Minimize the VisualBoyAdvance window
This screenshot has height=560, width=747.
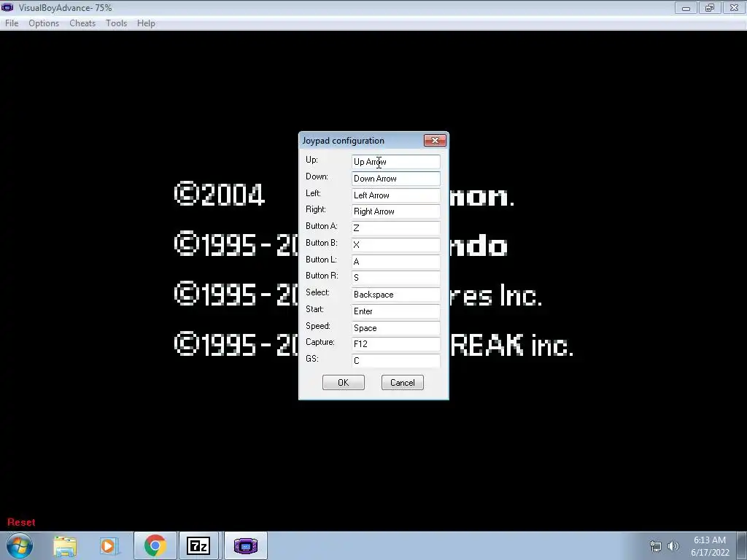(686, 8)
